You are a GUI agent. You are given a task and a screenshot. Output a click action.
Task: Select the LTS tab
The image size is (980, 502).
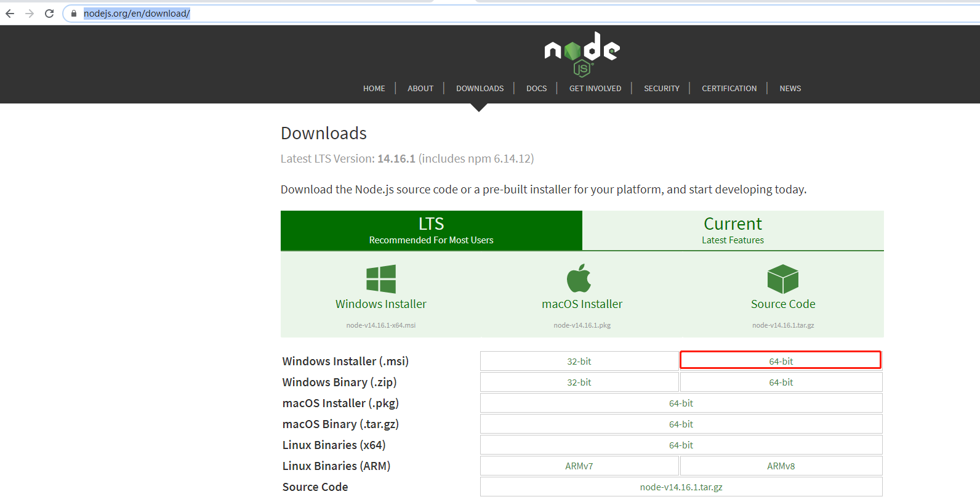432,230
